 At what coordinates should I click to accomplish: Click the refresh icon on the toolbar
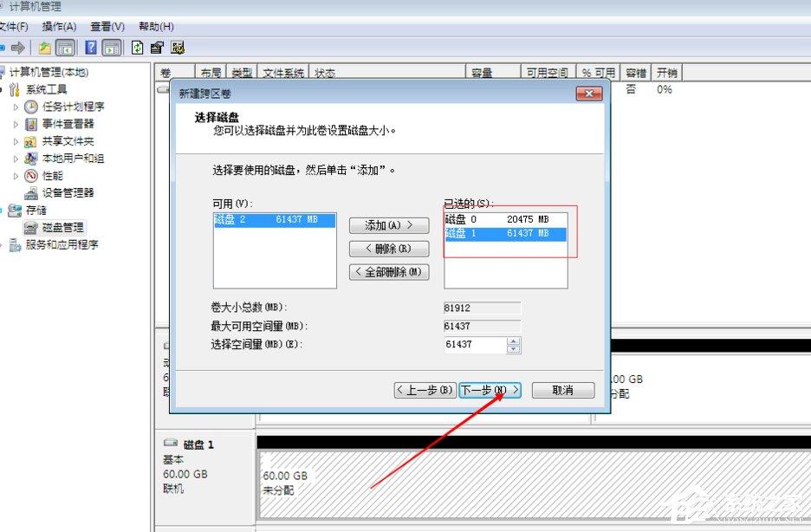137,46
